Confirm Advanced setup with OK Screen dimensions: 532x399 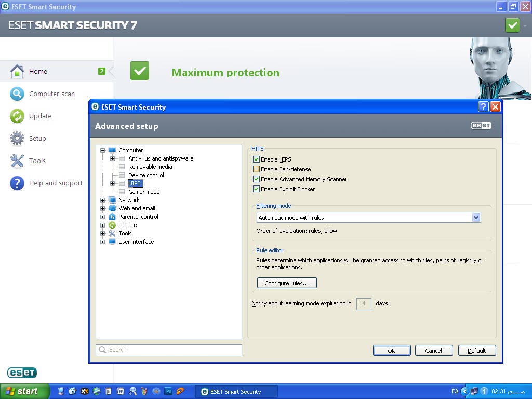[x=392, y=351]
